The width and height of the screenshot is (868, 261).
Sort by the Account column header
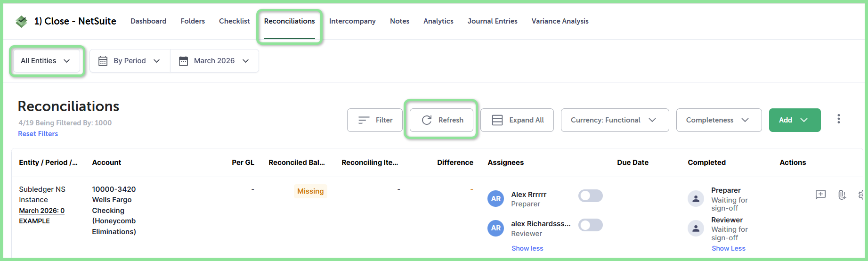click(106, 163)
